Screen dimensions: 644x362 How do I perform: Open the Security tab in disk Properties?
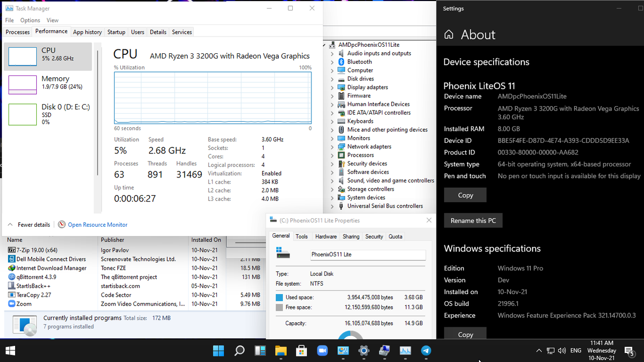[374, 236]
